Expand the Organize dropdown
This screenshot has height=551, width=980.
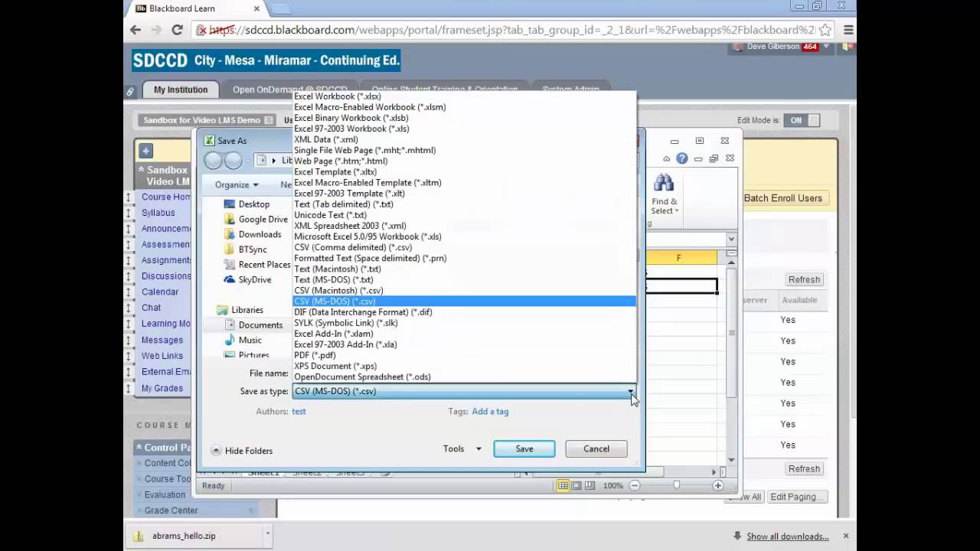(237, 184)
